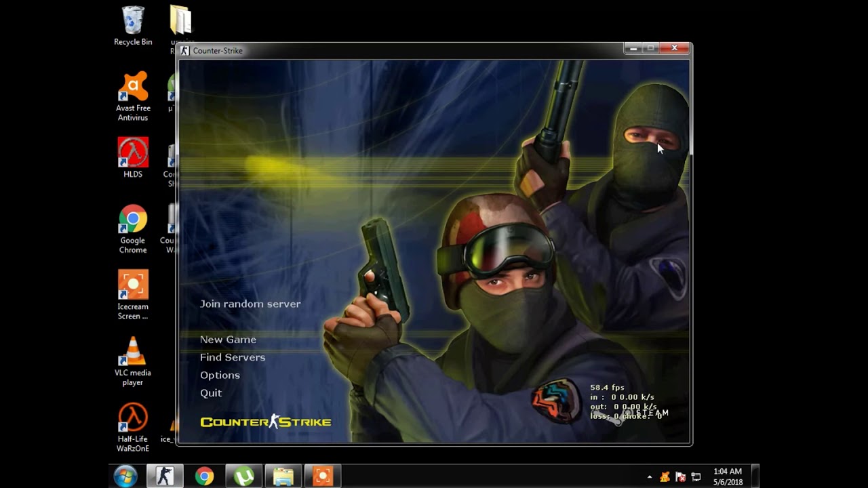Screen dimensions: 868x488
Task: Open uTorrent from the taskbar
Action: [x=243, y=476]
